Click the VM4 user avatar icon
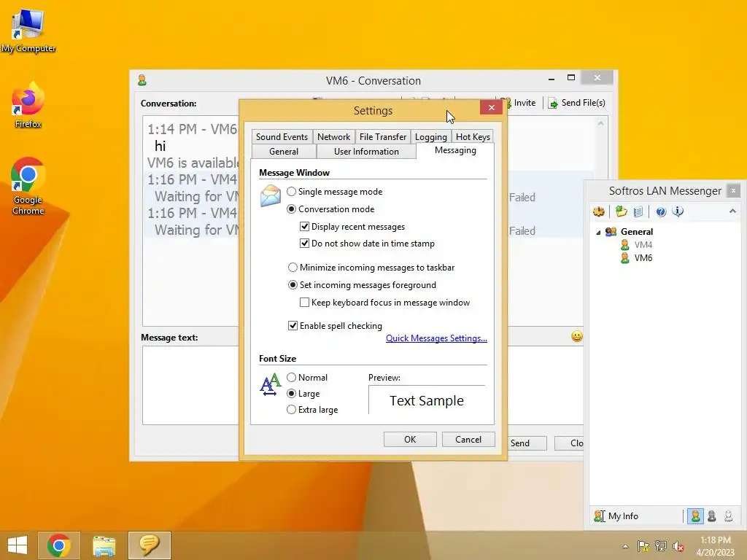 click(624, 245)
